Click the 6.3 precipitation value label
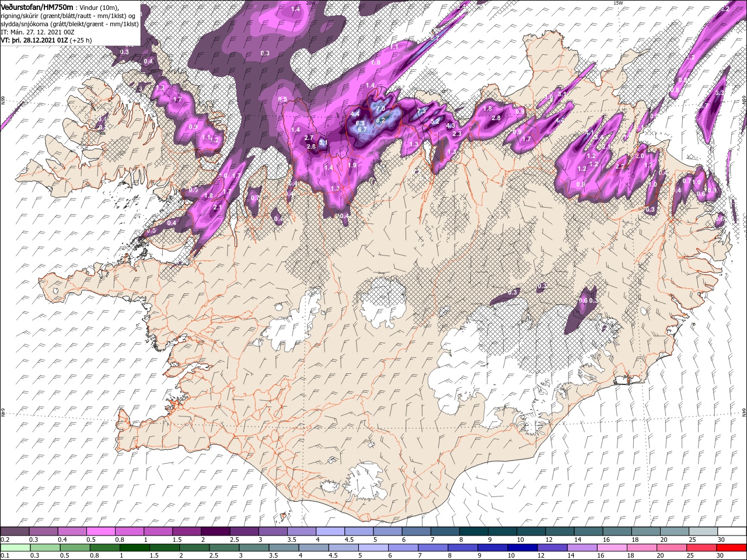The image size is (747, 560). coord(360,123)
